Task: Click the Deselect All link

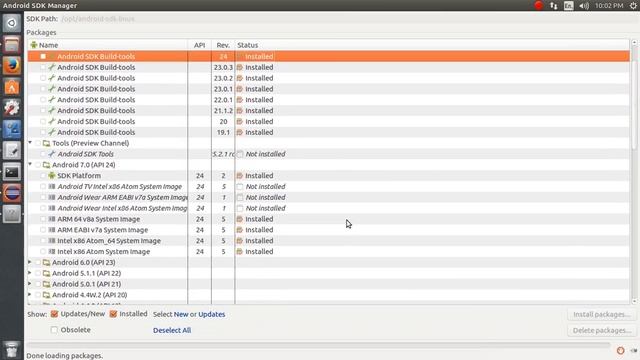Action: [172, 330]
